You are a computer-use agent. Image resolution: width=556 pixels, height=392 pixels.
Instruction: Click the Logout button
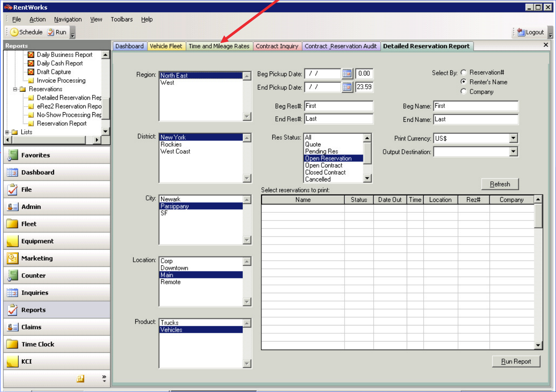[x=531, y=32]
